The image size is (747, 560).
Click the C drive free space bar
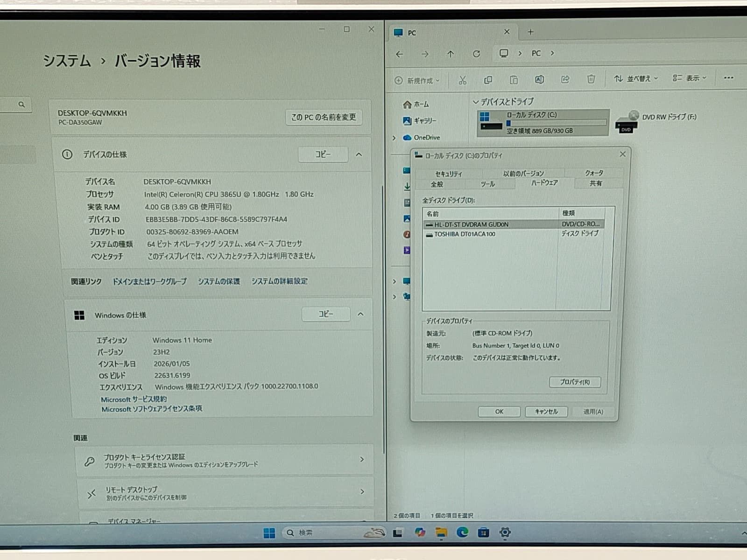pyautogui.click(x=558, y=123)
